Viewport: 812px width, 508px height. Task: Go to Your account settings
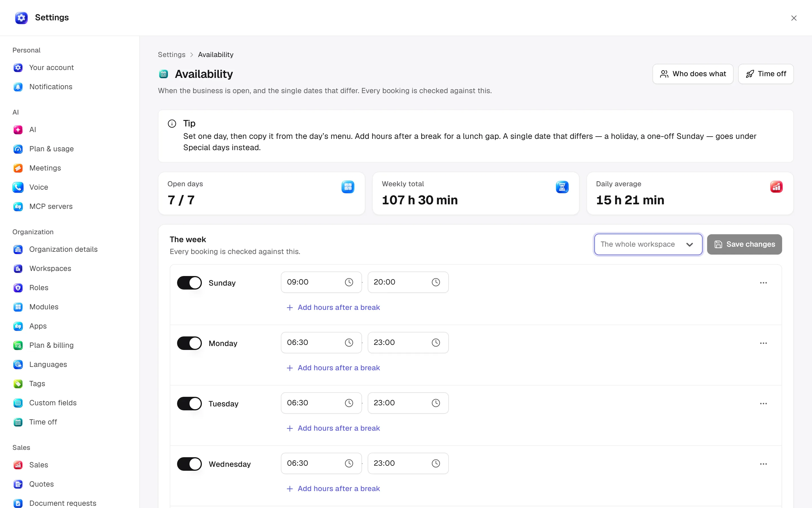coord(69,67)
